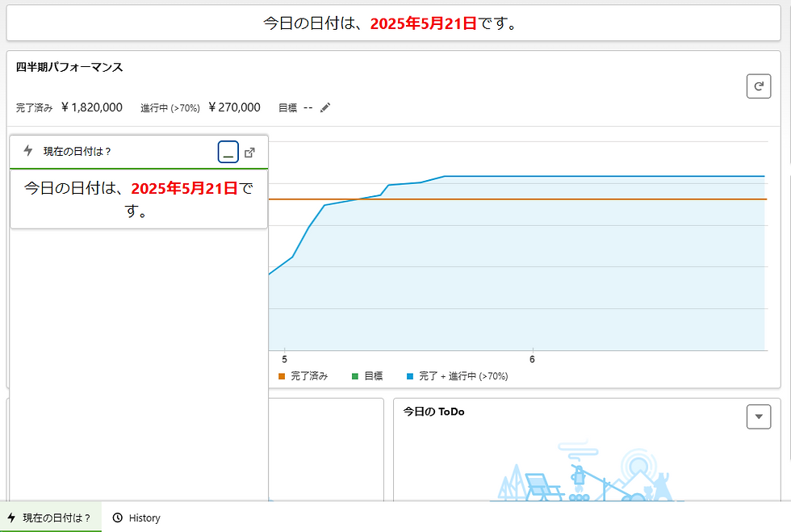
Task: Click the orange 完了済み legend swatch
Action: click(282, 376)
